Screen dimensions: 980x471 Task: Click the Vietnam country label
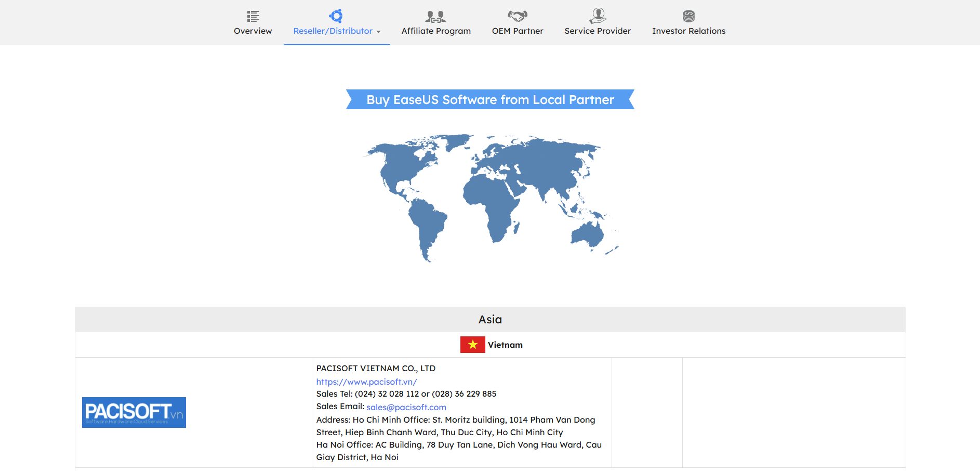(505, 345)
